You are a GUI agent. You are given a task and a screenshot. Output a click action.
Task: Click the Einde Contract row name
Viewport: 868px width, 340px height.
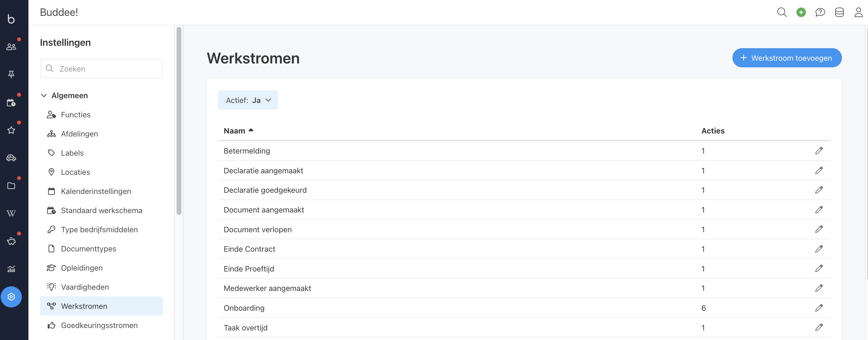[x=249, y=249]
